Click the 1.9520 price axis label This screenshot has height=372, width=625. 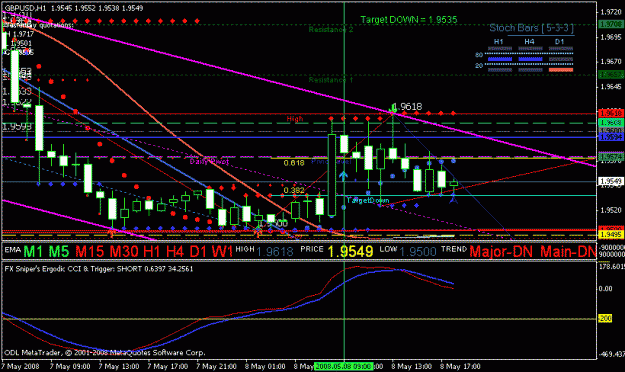(x=611, y=210)
